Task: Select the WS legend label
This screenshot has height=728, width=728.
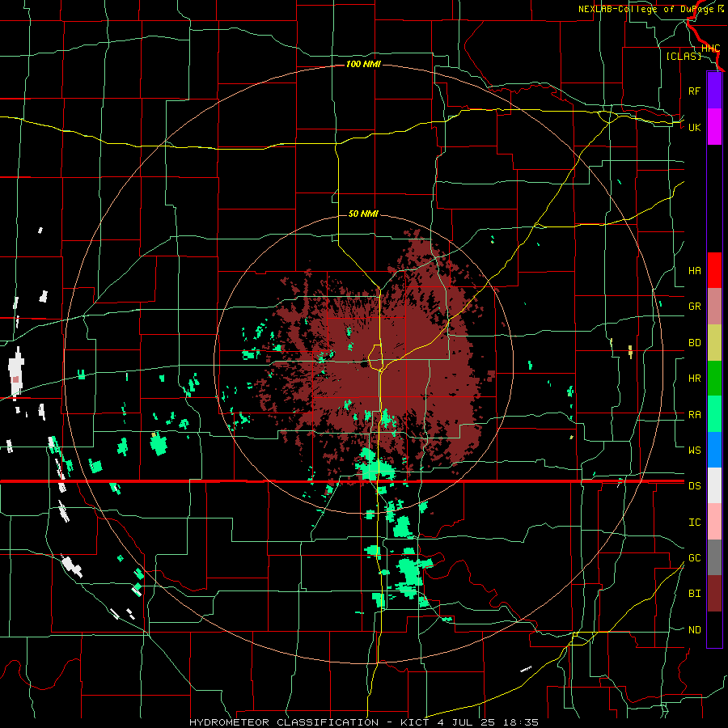Action: point(695,451)
